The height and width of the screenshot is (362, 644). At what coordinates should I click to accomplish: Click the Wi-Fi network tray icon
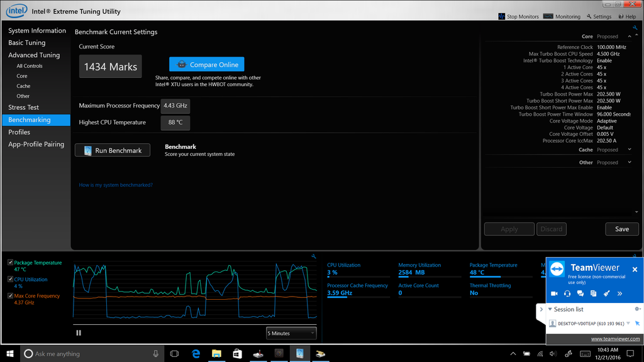click(x=540, y=354)
